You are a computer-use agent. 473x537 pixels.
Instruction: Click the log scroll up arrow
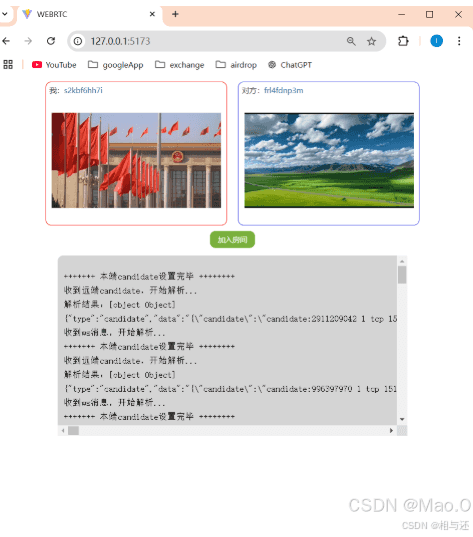point(402,261)
